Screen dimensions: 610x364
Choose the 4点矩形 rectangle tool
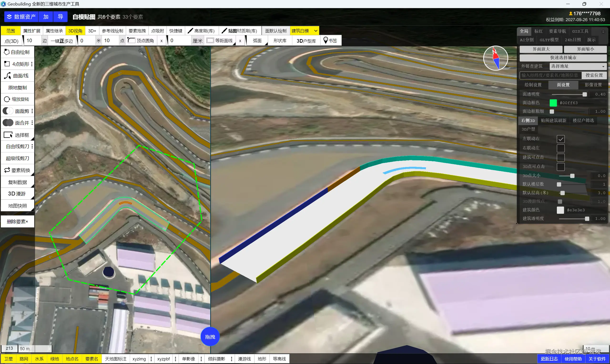pyautogui.click(x=17, y=64)
